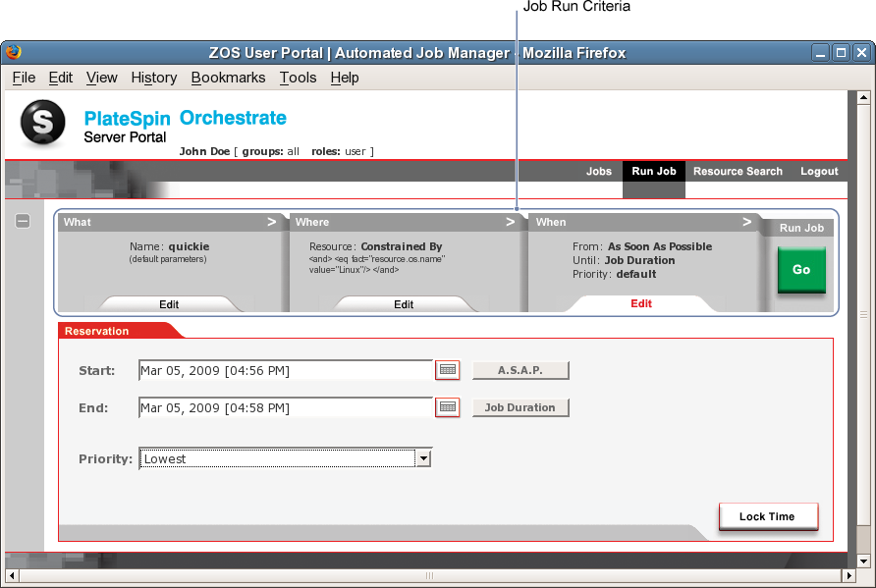The height and width of the screenshot is (588, 876).
Task: Click the job name 'quickie'
Action: pos(189,246)
